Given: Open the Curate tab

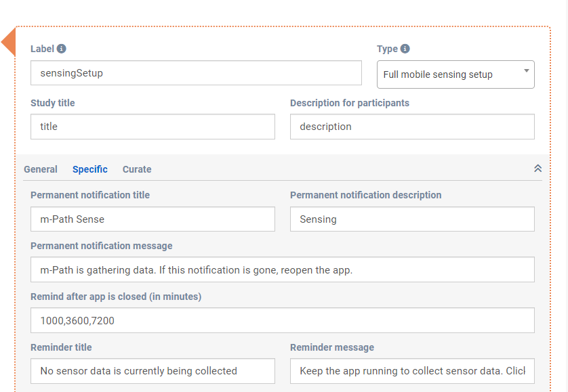Looking at the screenshot, I should coord(137,169).
